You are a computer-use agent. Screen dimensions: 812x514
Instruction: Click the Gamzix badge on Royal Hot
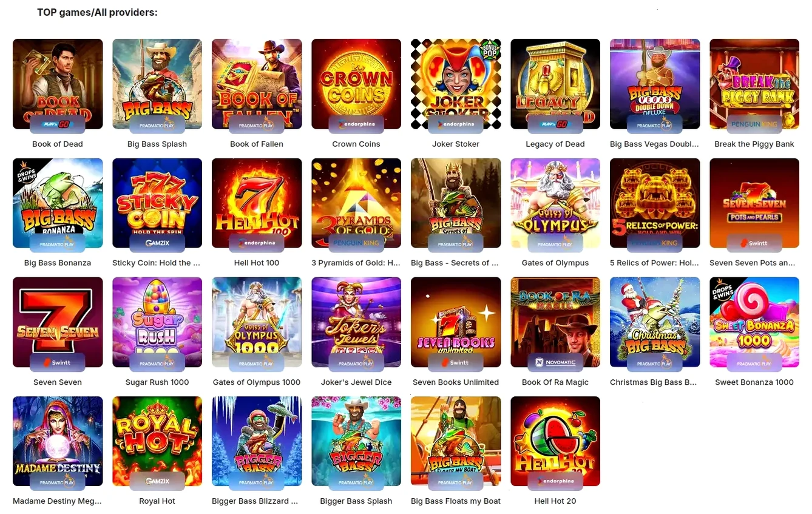point(157,481)
